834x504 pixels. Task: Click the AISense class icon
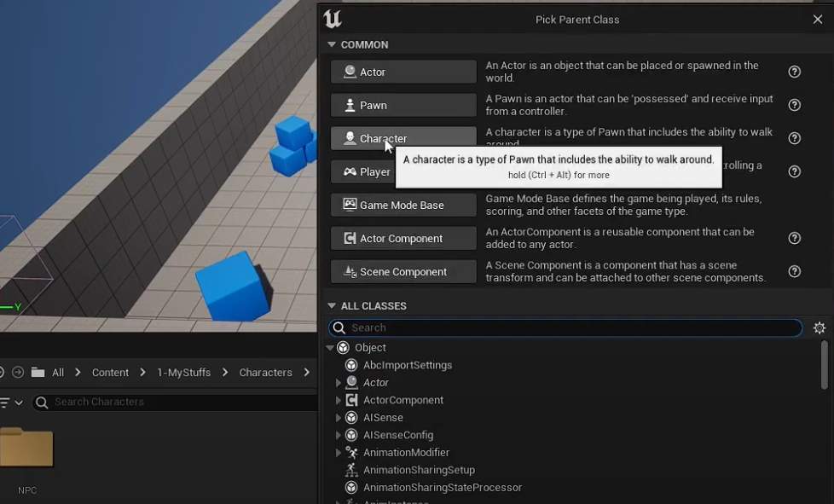coord(351,418)
